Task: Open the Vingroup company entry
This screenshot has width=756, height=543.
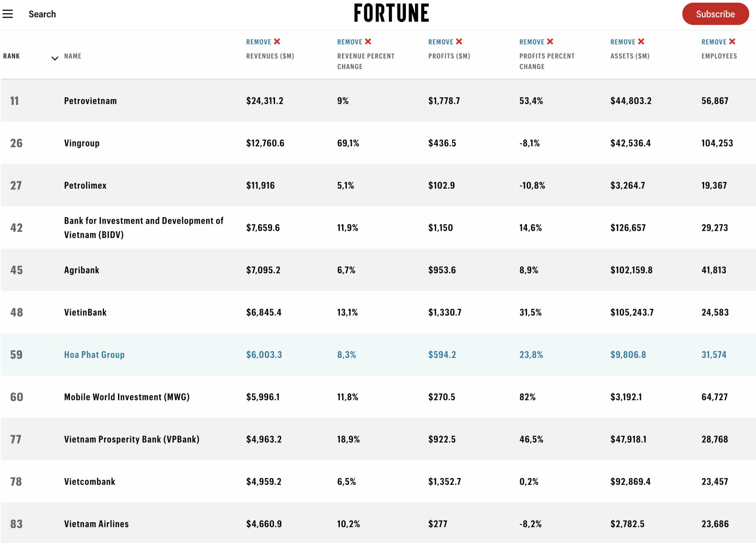Action: pyautogui.click(x=82, y=143)
